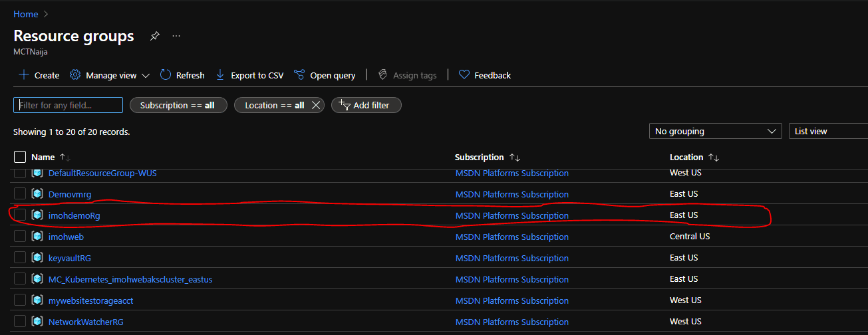The image size is (868, 335).
Task: Click the MC_Kubernetes_imohwebakscluster_eastus cube icon
Action: click(x=37, y=279)
